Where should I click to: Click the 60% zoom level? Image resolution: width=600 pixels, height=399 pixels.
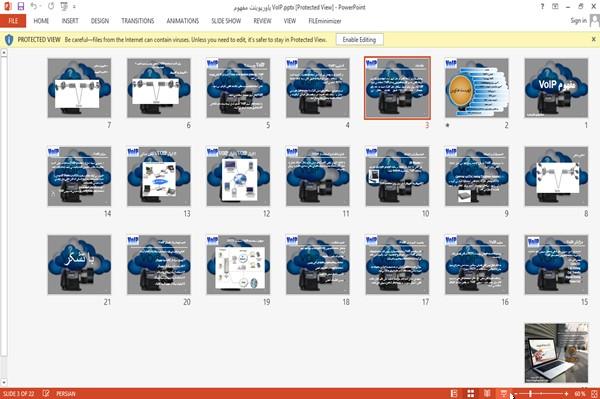580,394
